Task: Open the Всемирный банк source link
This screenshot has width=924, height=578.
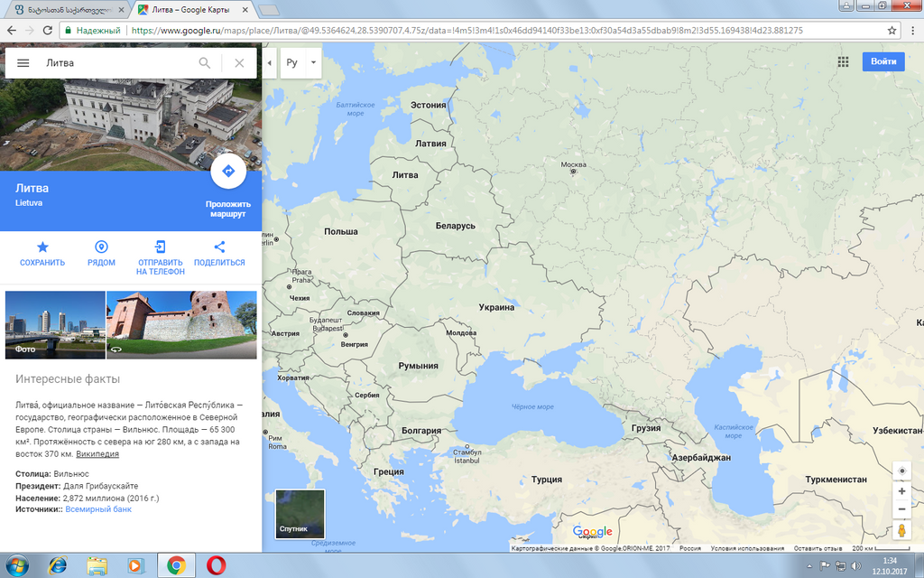Action: (98, 509)
